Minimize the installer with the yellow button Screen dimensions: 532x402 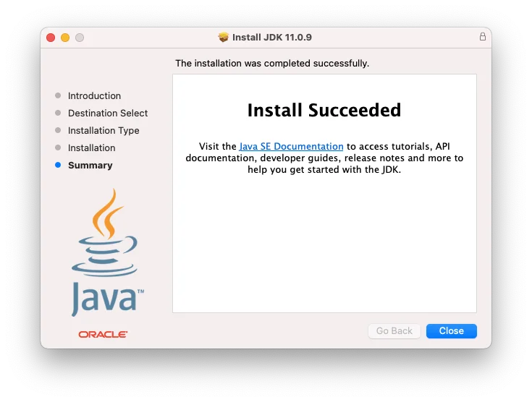click(x=65, y=38)
